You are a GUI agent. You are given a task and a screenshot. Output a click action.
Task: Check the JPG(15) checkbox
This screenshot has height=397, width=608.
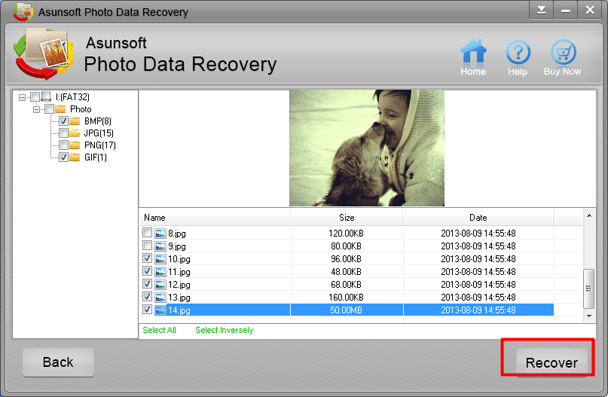coord(64,133)
